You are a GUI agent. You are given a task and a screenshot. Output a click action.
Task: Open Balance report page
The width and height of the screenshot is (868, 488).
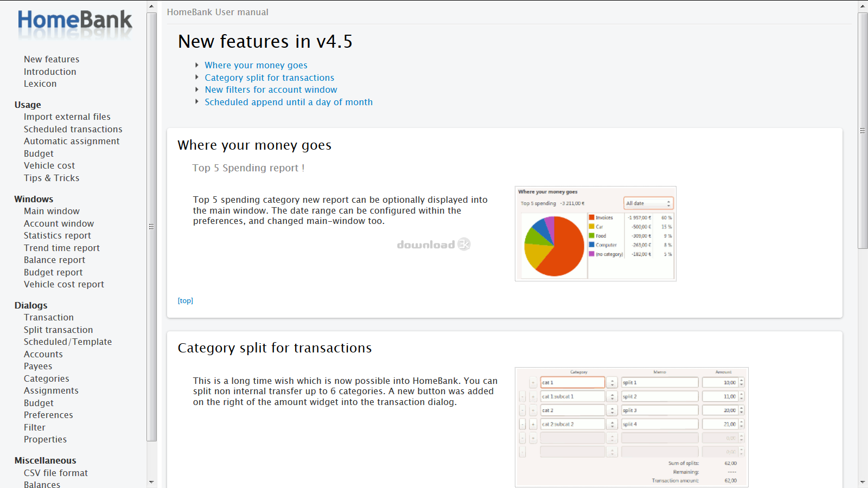54,260
